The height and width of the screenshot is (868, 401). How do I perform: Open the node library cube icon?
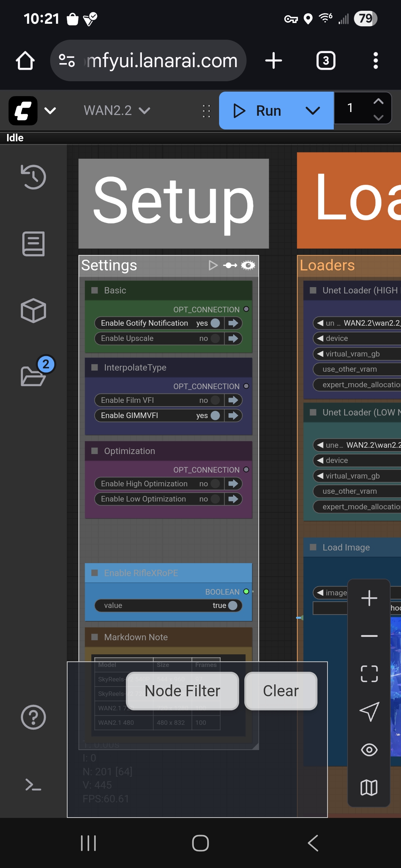point(33,310)
